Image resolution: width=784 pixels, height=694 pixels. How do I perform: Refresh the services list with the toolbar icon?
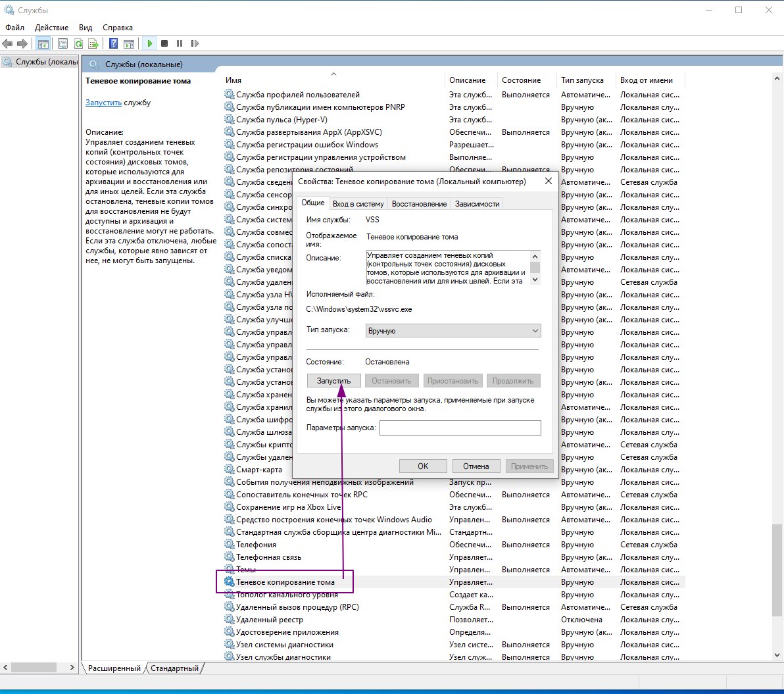click(78, 44)
